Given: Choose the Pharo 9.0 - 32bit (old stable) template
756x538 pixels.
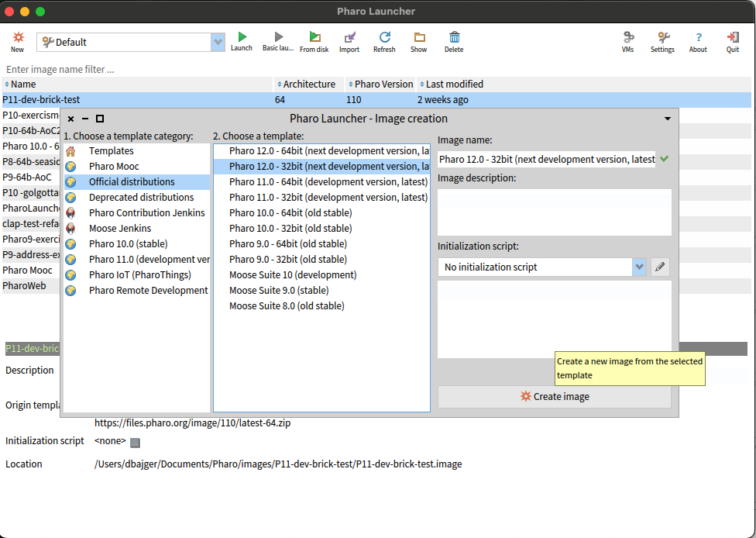Looking at the screenshot, I should [x=321, y=259].
